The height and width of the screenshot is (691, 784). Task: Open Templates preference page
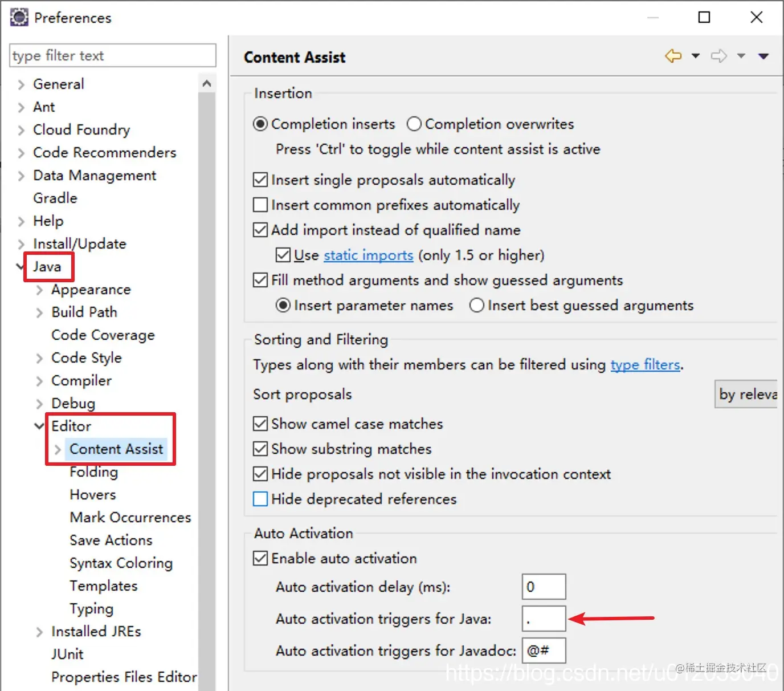tap(104, 586)
